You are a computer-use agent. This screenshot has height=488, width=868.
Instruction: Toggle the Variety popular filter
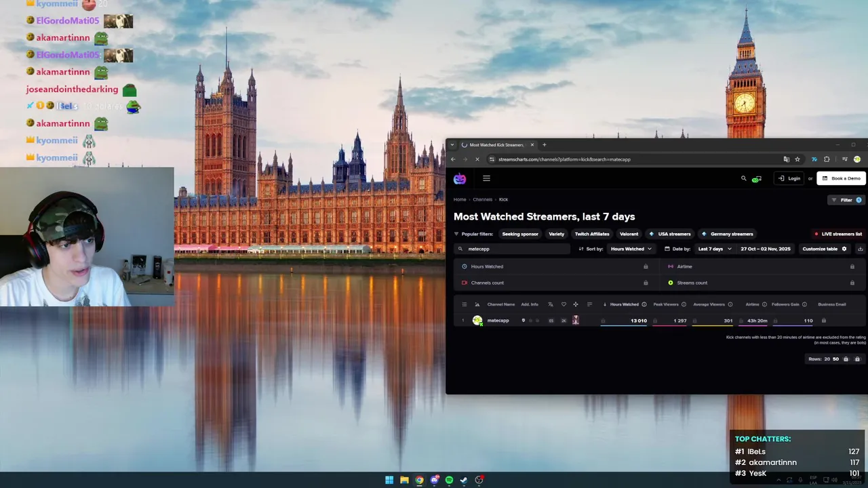pos(557,234)
